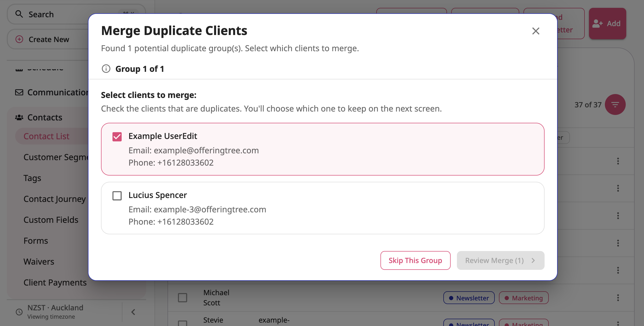Click the Communication envelope icon
Image resolution: width=644 pixels, height=326 pixels.
19,92
